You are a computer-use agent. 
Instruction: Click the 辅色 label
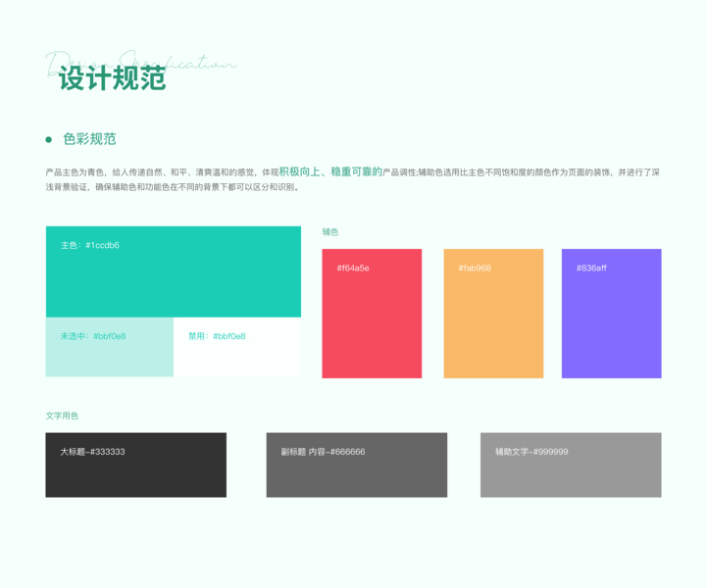tap(330, 232)
